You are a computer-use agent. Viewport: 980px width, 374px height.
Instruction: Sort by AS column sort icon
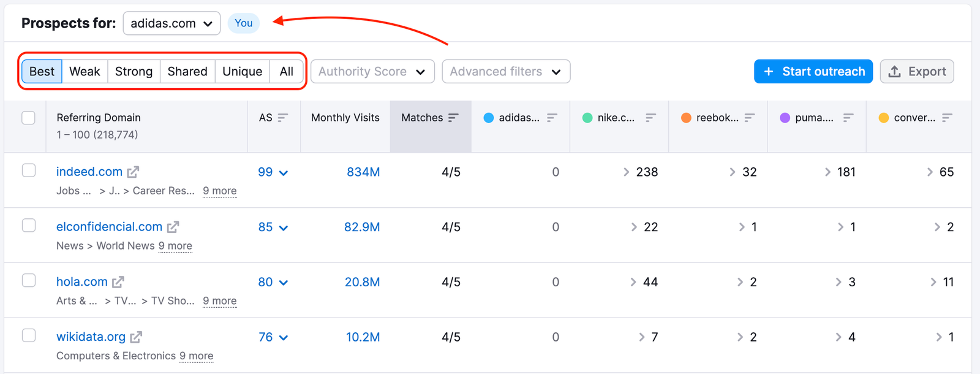click(x=282, y=118)
